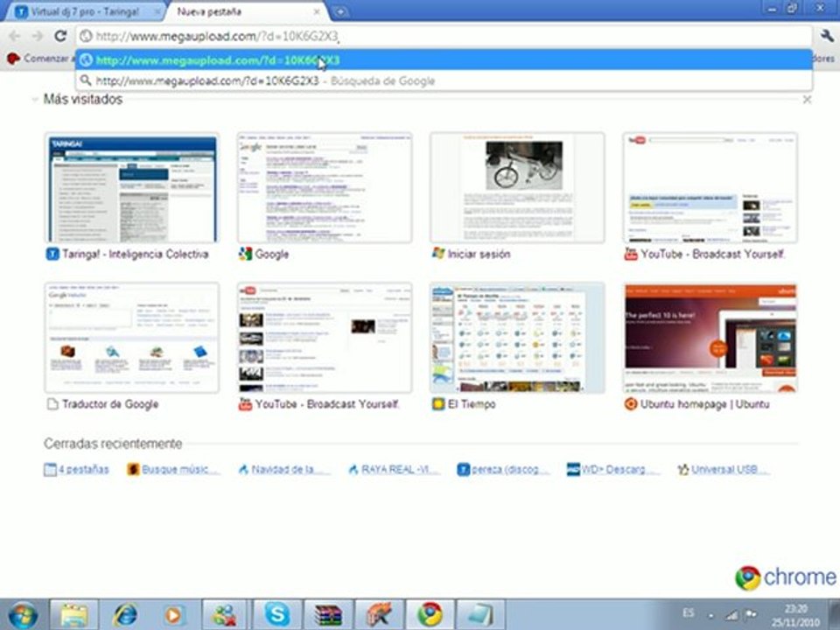
Task: Click the Google title under thumbnail
Action: (x=272, y=254)
